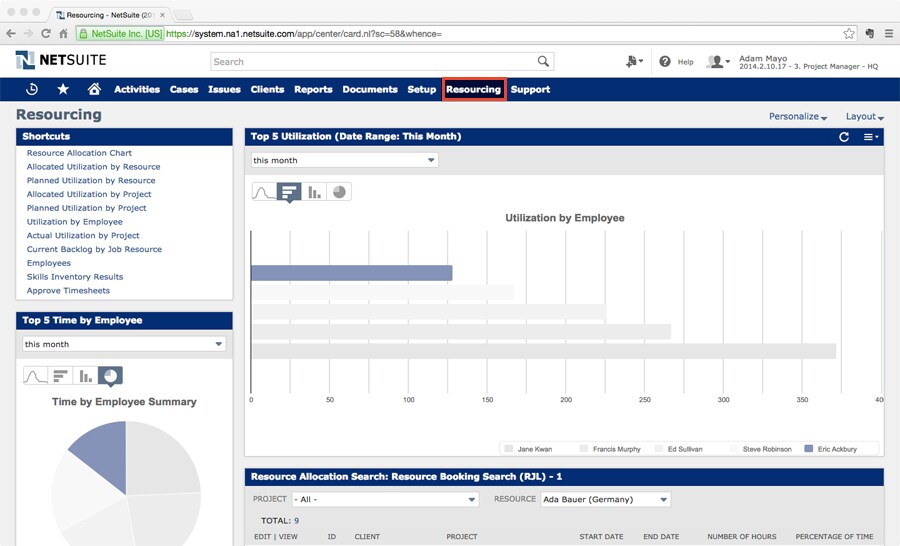Open the user role avatar menu
900x546 pixels.
click(718, 61)
